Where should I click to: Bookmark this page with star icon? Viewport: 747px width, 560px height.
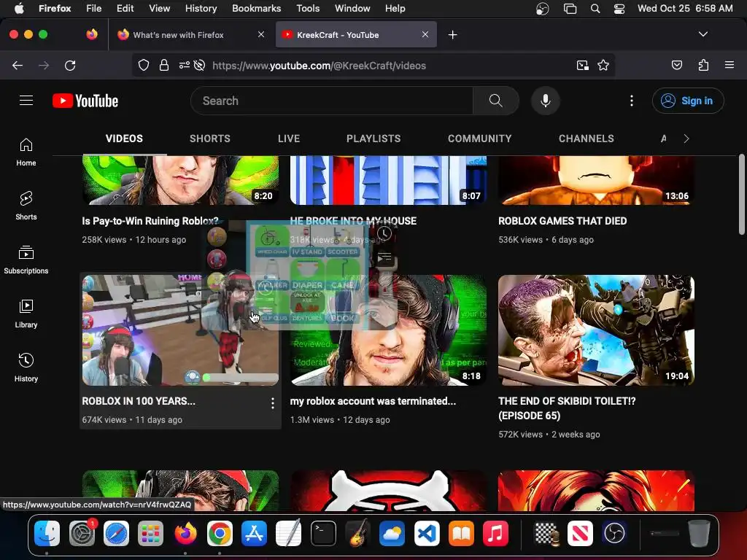click(603, 65)
